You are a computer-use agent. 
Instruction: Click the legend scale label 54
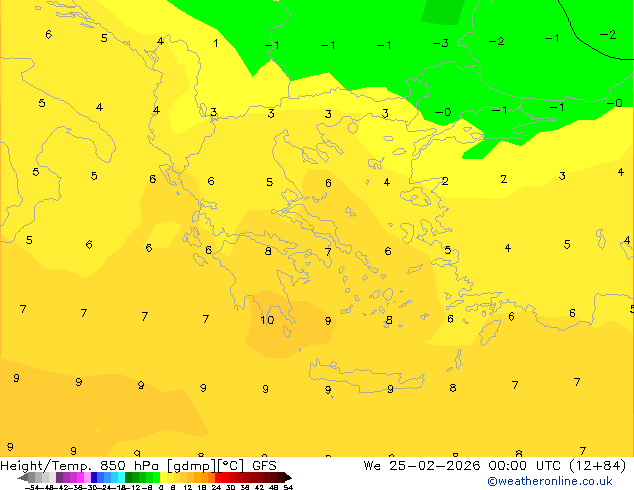pos(288,487)
